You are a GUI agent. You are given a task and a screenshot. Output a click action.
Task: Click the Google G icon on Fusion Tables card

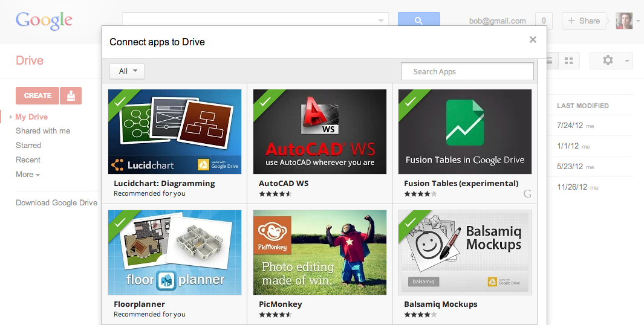tap(527, 194)
